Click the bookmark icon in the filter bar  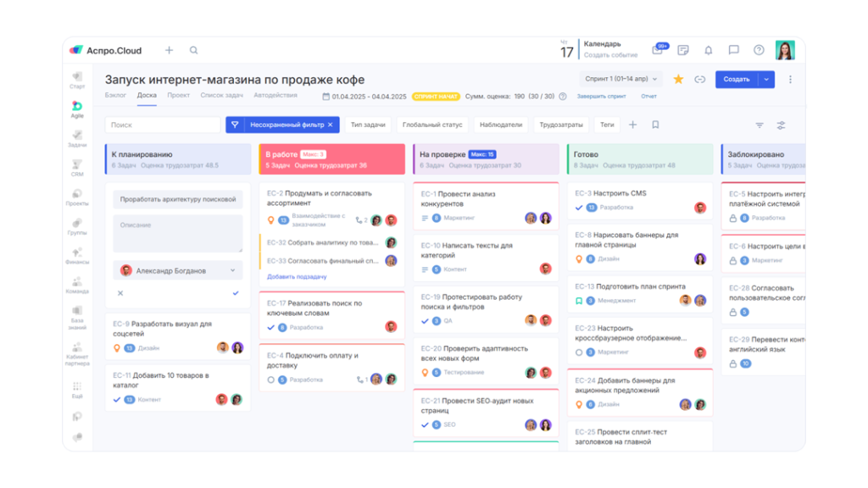[654, 124]
